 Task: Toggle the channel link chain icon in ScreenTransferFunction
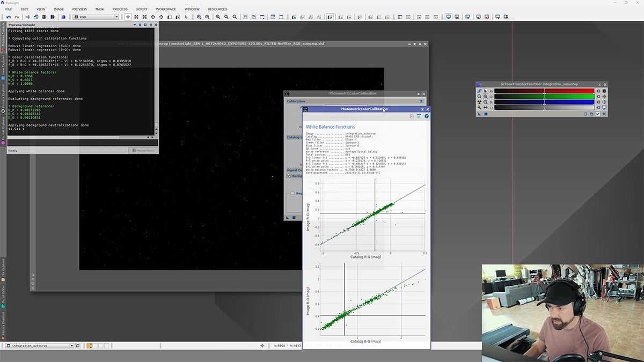click(x=479, y=91)
